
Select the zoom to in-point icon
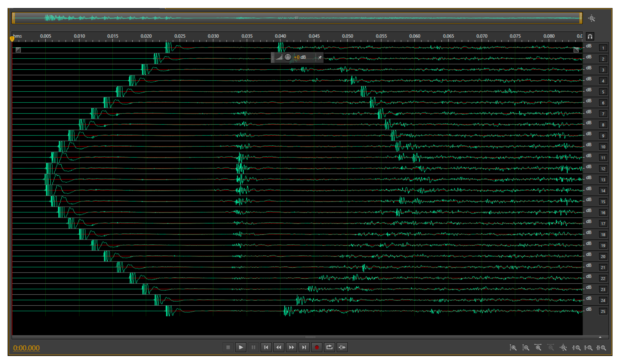point(576,348)
